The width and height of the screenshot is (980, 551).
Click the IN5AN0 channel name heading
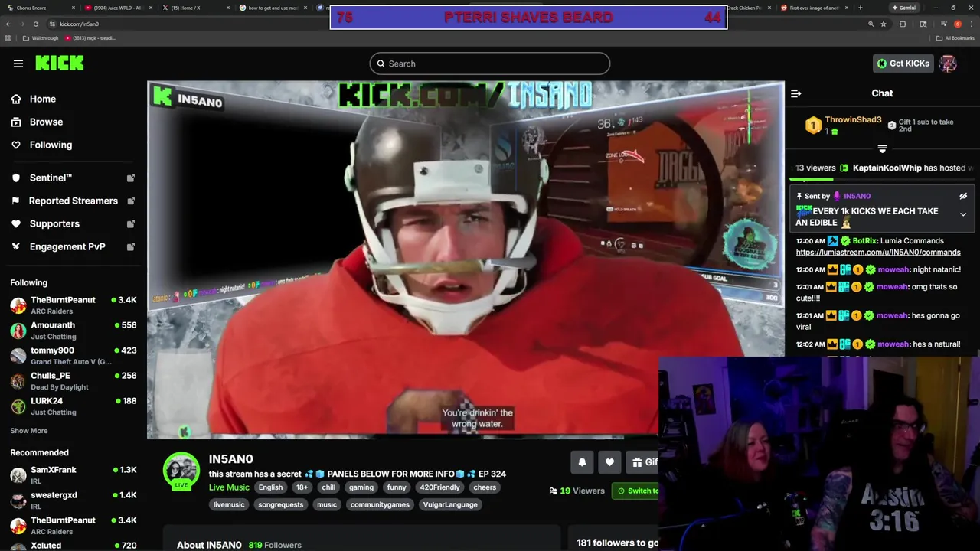point(230,459)
